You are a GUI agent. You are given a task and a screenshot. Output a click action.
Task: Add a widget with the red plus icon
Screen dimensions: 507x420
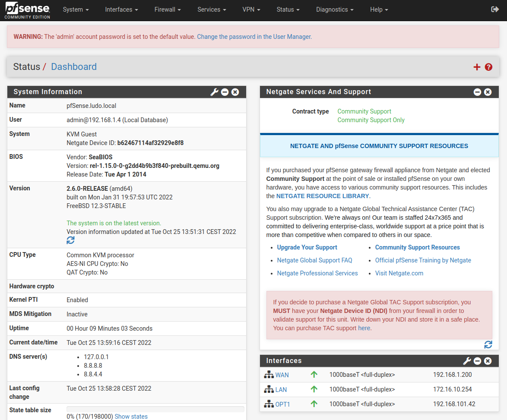pos(477,67)
